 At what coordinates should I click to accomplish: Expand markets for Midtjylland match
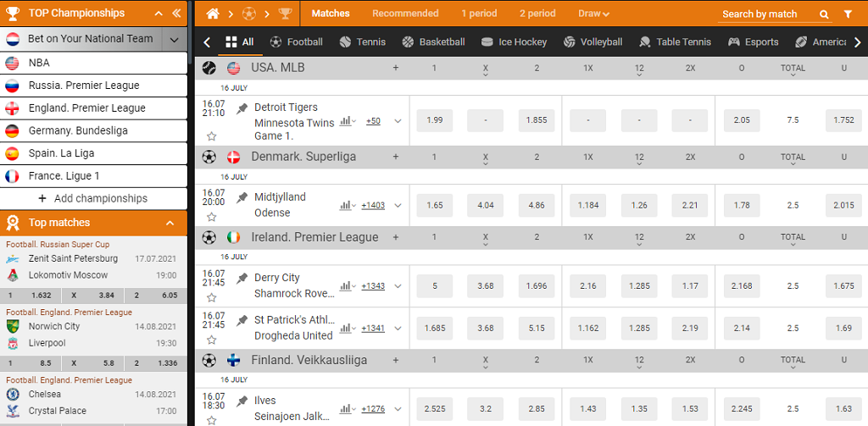point(398,205)
